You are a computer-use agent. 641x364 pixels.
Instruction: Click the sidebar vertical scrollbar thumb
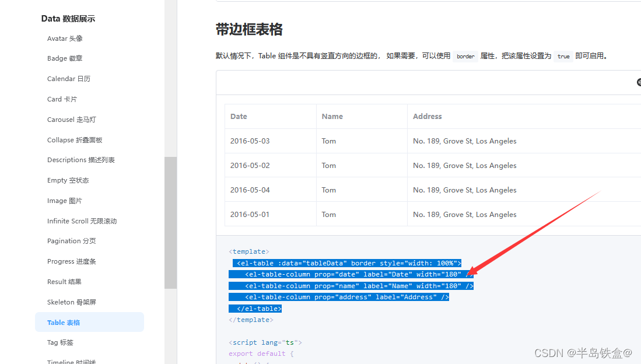click(x=170, y=223)
